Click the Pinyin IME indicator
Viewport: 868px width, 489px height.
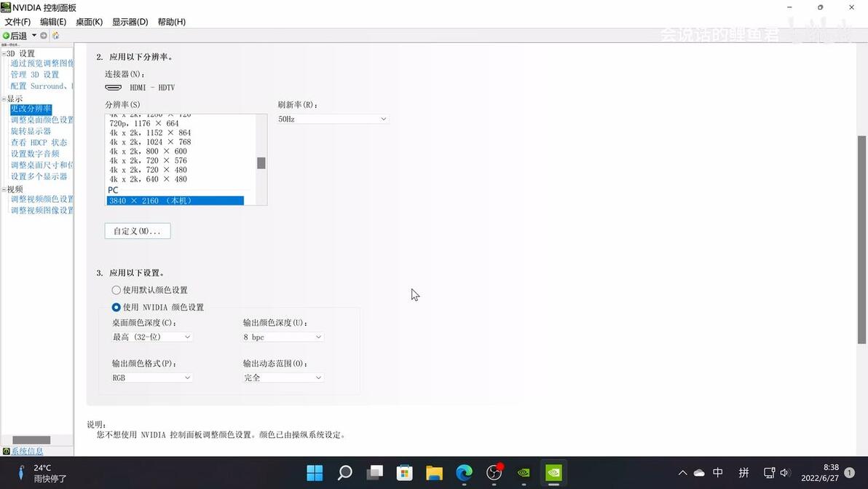tap(744, 472)
